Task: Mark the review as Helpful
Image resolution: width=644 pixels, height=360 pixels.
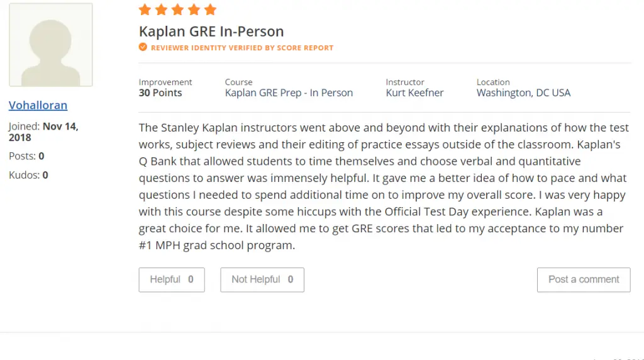Action: pyautogui.click(x=172, y=280)
